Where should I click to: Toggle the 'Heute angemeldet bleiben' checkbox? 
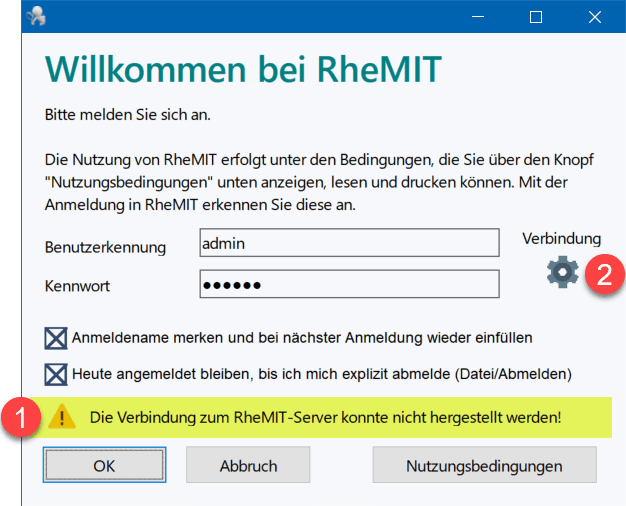coord(56,375)
